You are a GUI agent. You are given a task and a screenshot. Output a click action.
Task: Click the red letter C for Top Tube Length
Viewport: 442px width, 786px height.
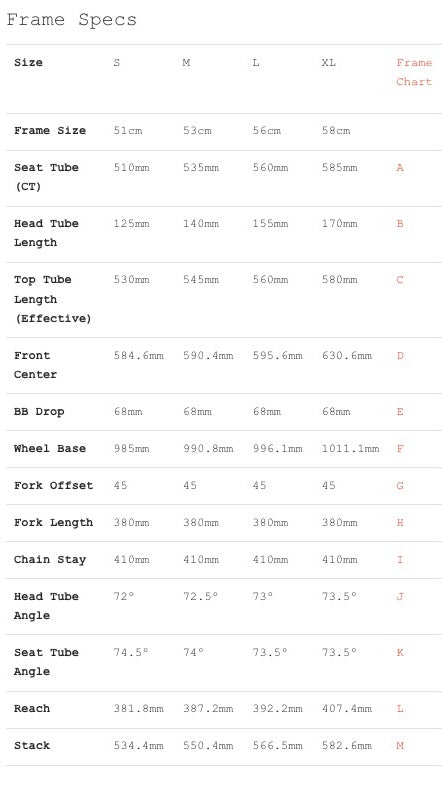[x=400, y=280]
